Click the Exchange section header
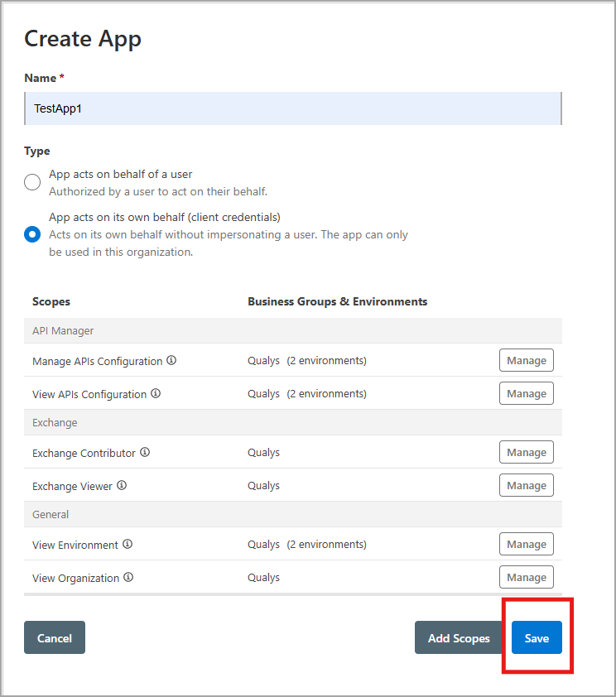The image size is (616, 697). click(55, 422)
